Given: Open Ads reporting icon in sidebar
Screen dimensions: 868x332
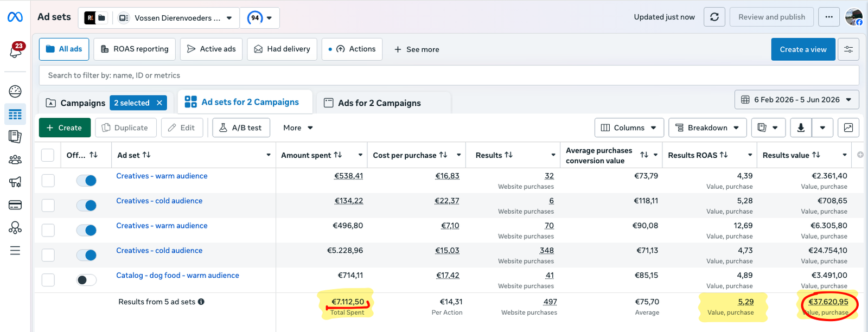Looking at the screenshot, I should pos(15,137).
